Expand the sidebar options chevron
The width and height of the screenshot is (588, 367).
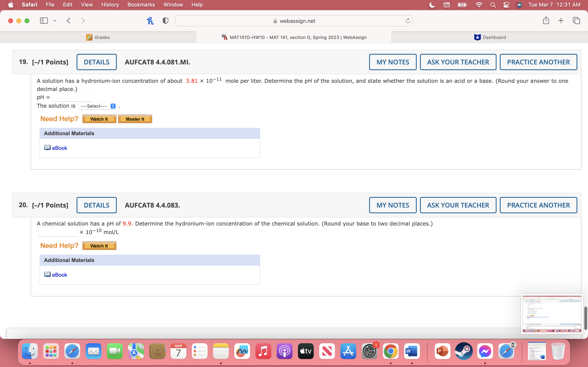(55, 21)
